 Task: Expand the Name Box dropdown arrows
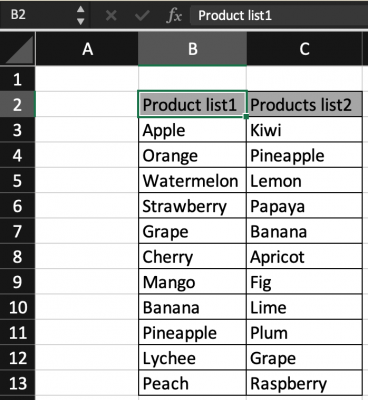click(80, 15)
